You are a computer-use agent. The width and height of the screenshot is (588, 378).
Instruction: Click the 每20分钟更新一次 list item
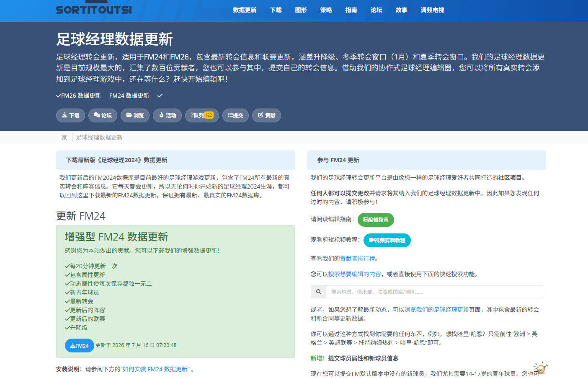click(x=91, y=266)
